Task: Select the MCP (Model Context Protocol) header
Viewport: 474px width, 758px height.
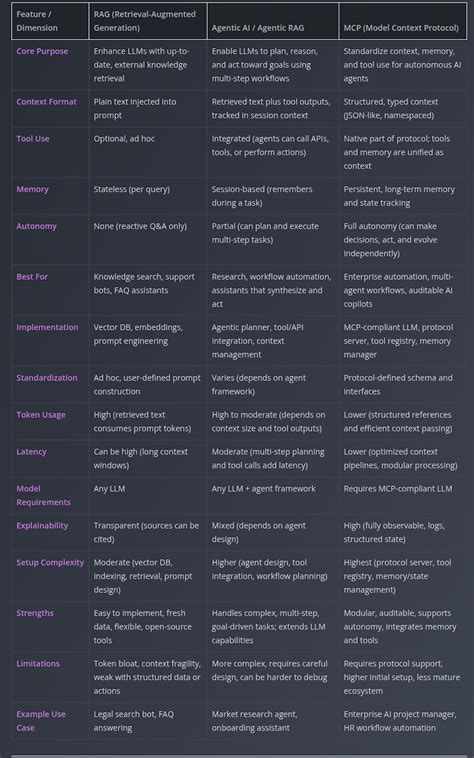Action: click(x=401, y=28)
